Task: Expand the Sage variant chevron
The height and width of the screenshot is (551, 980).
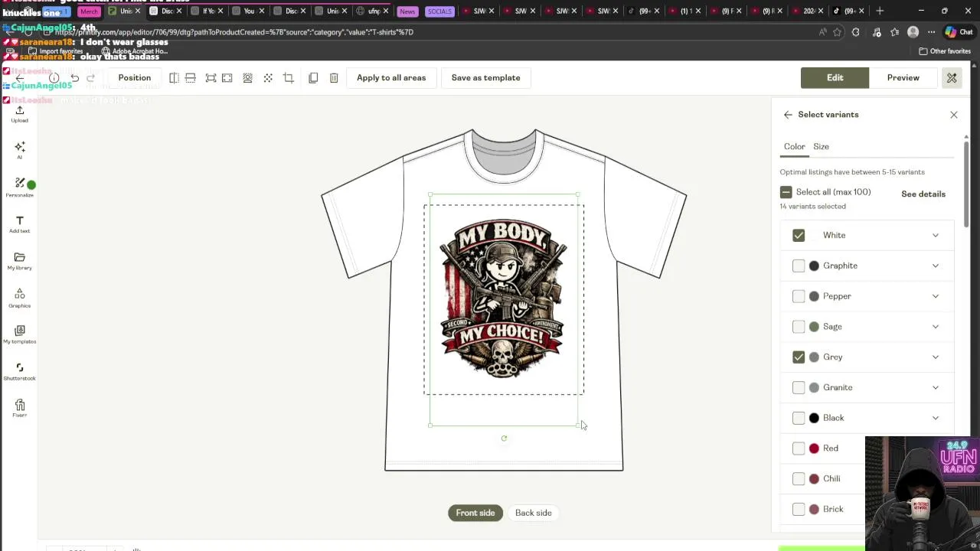Action: [x=936, y=327]
